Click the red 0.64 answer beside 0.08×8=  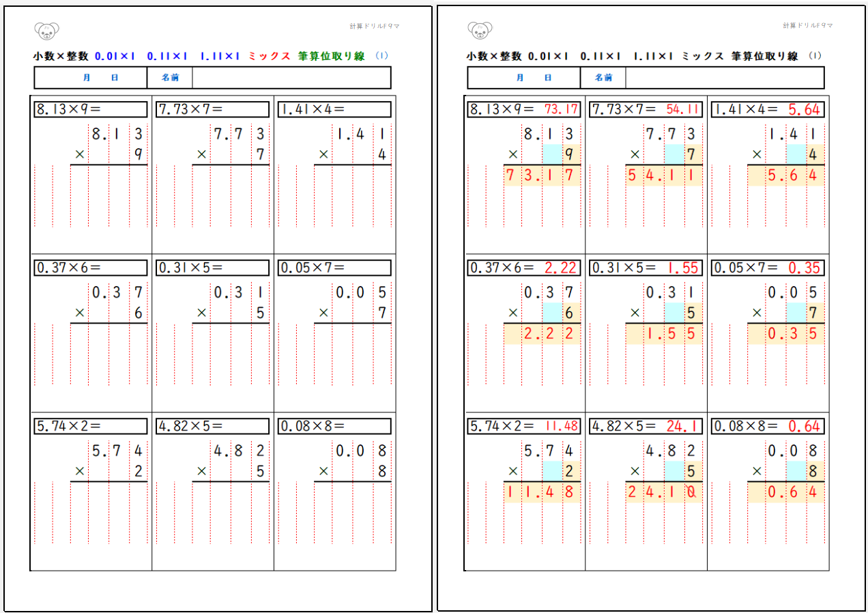tap(804, 426)
